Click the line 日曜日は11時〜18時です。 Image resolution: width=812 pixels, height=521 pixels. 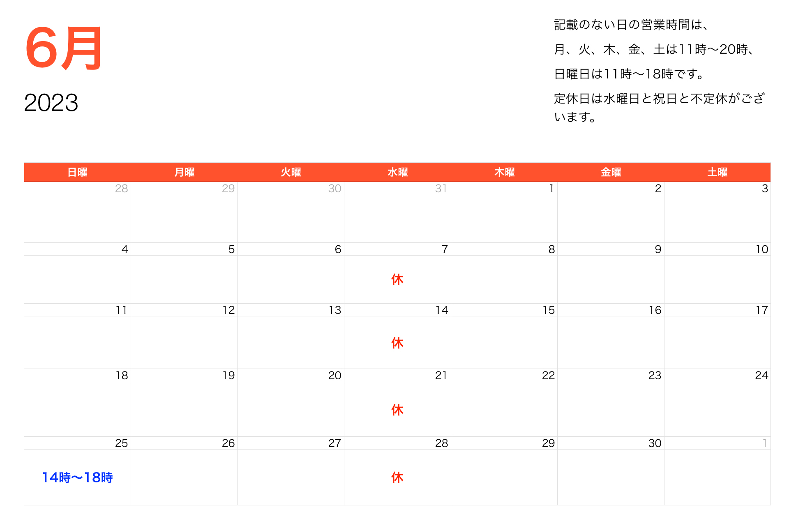pyautogui.click(x=629, y=74)
